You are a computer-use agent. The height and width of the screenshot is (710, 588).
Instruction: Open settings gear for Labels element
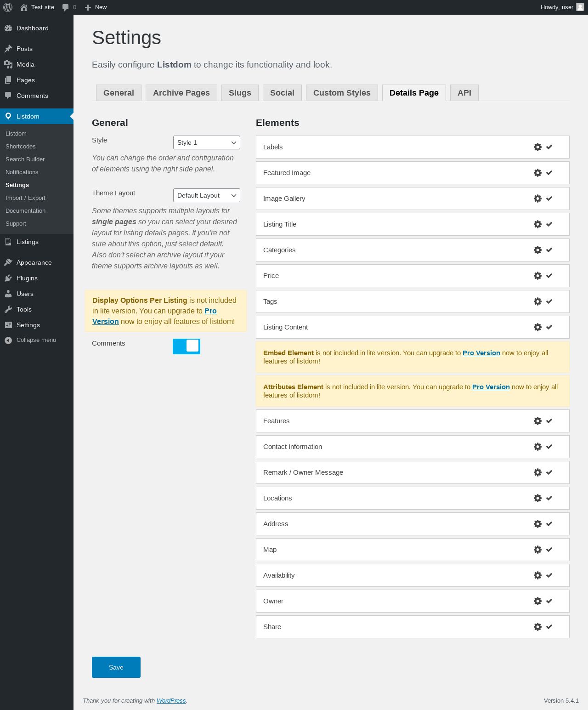(537, 147)
